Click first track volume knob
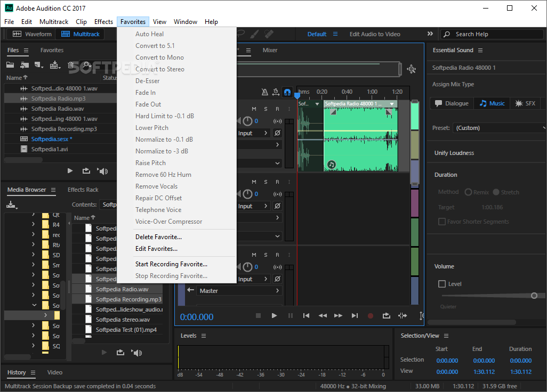547x392 pixels. pyautogui.click(x=247, y=121)
